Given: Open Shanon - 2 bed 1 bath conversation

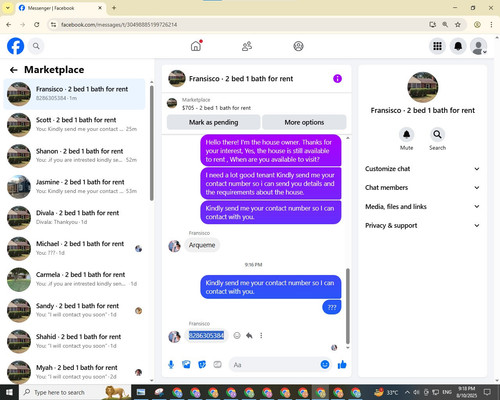Looking at the screenshot, I should (74, 155).
